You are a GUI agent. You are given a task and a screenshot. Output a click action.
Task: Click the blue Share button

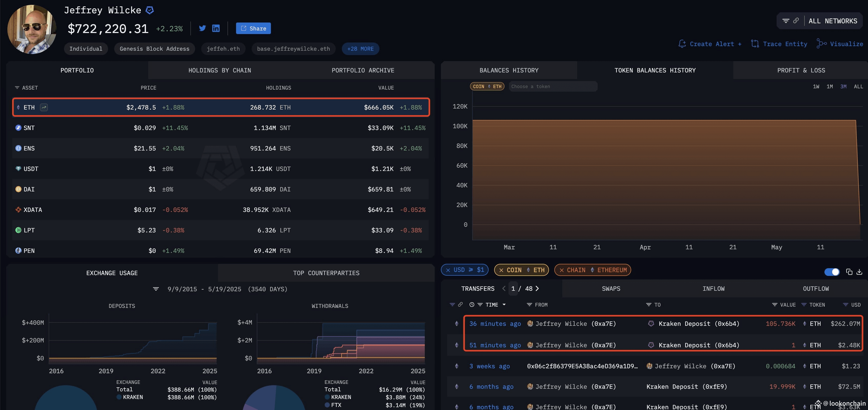[x=253, y=28]
